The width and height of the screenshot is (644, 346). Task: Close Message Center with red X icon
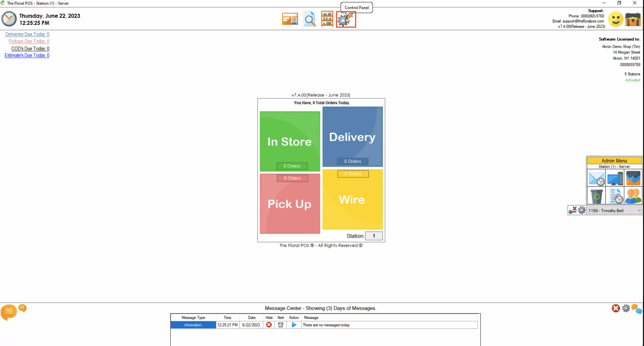(x=616, y=308)
